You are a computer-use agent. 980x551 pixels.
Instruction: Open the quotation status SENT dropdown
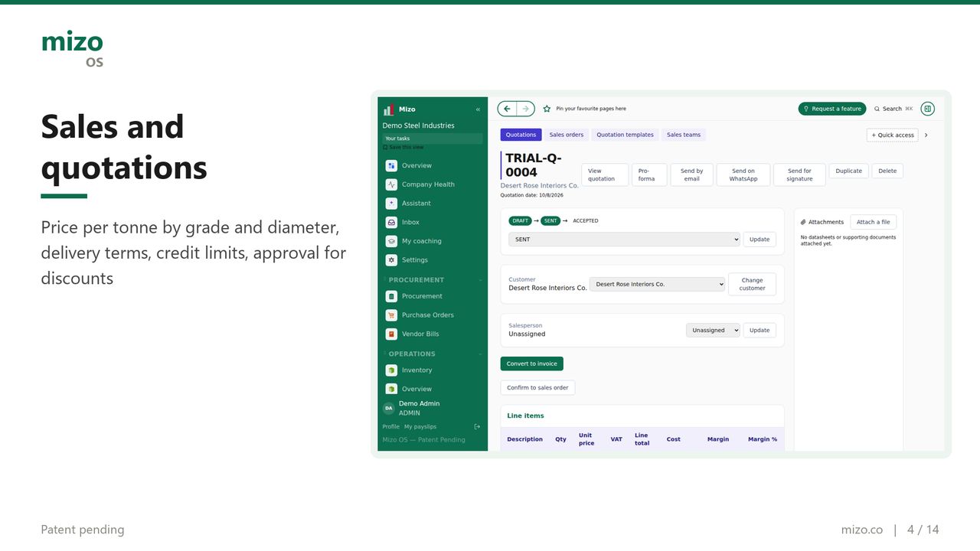pos(625,240)
